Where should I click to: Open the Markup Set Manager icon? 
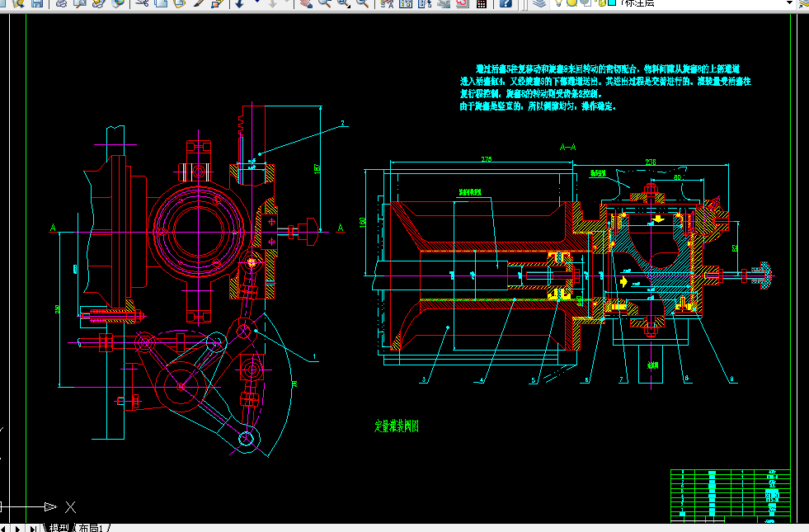click(x=463, y=3)
